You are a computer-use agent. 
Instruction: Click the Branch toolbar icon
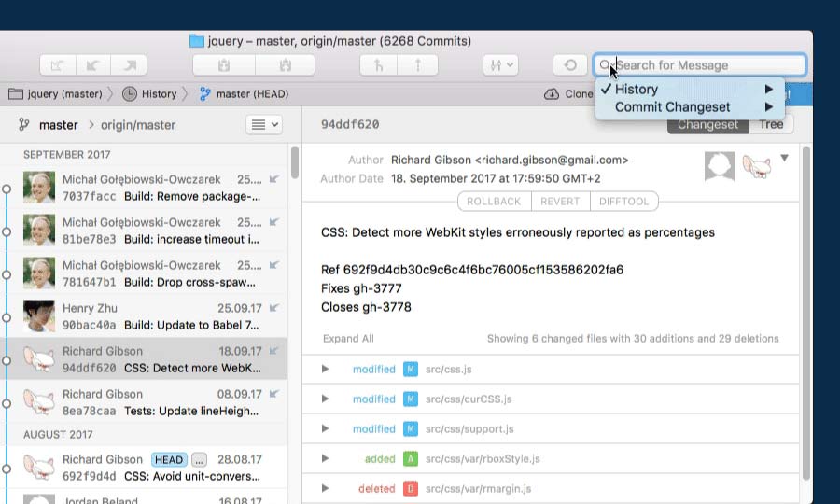pyautogui.click(x=380, y=65)
